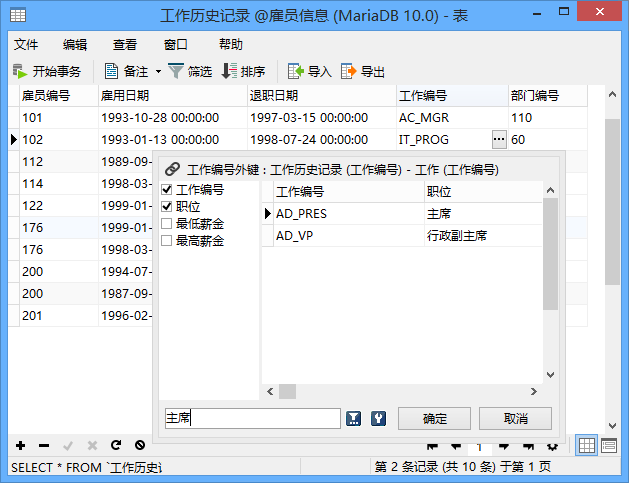The height and width of the screenshot is (483, 629).
Task: Click the 开始事务 (Begin Transaction) toolbar icon
Action: coord(20,71)
